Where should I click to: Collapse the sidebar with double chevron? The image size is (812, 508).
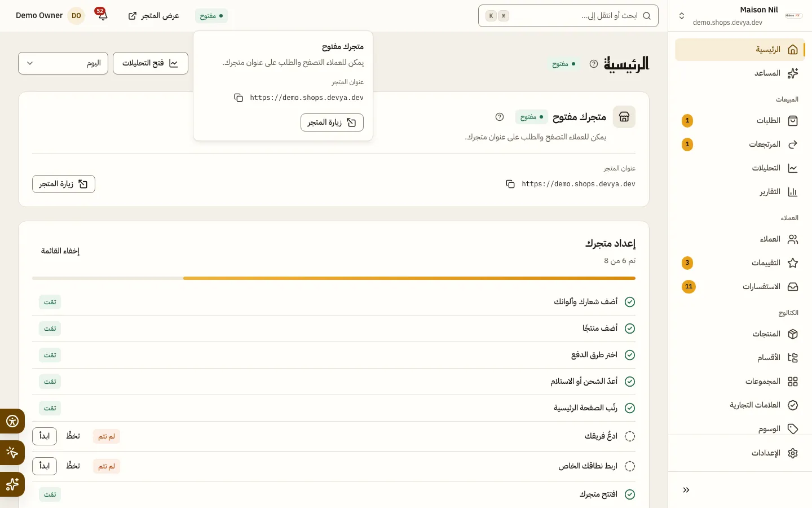686,490
